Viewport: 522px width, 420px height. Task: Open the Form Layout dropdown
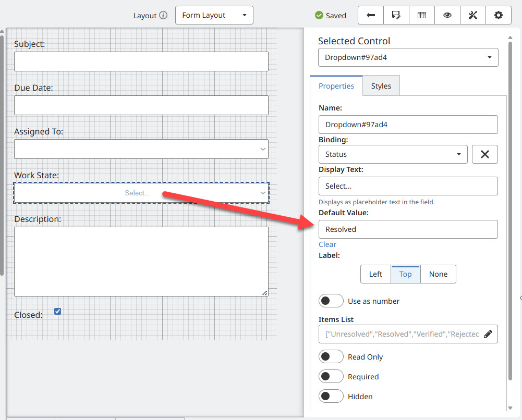tap(214, 15)
